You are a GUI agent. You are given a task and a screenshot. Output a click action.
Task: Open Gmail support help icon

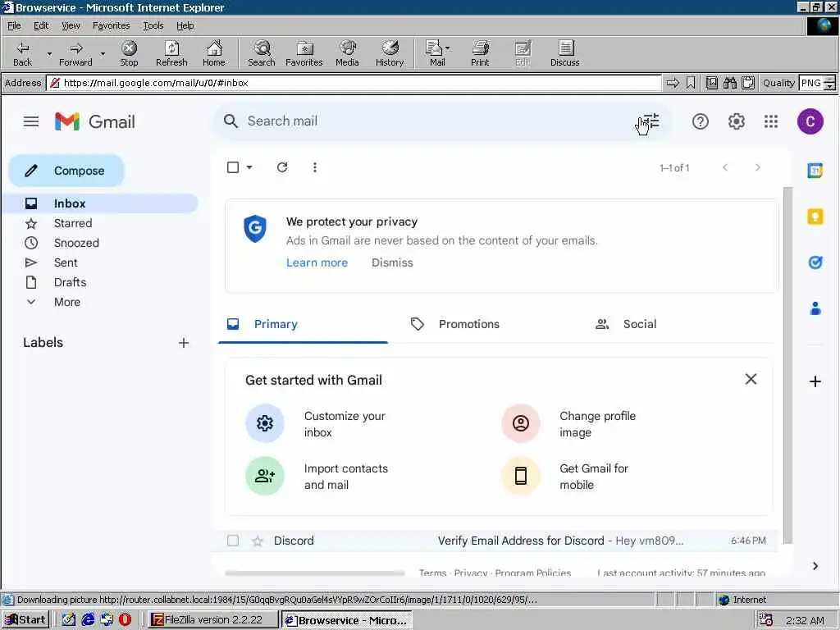[x=701, y=121]
